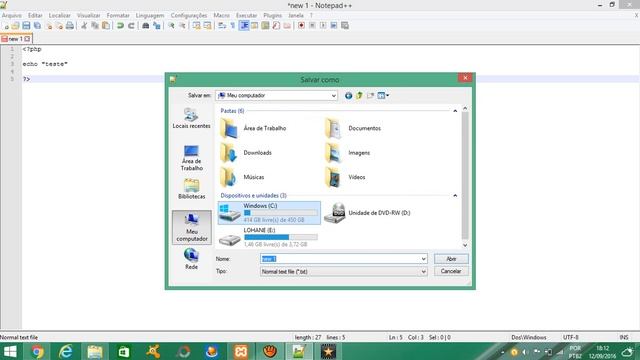Click the Cut scissors toolbar icon
The width and height of the screenshot is (640, 360).
[84, 26]
